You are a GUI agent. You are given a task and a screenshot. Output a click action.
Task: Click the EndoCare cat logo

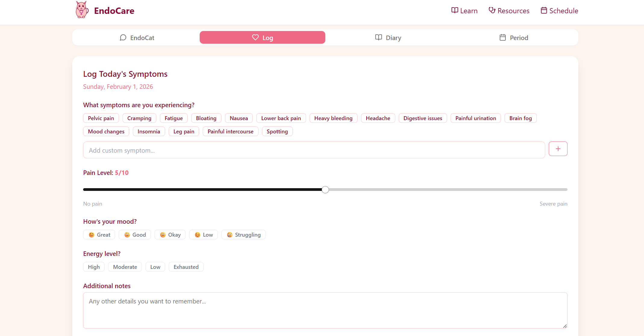click(x=82, y=10)
